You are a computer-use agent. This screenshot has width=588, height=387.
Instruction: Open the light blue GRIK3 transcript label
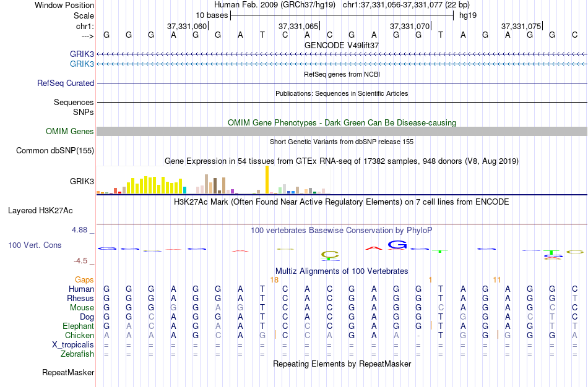[x=82, y=64]
